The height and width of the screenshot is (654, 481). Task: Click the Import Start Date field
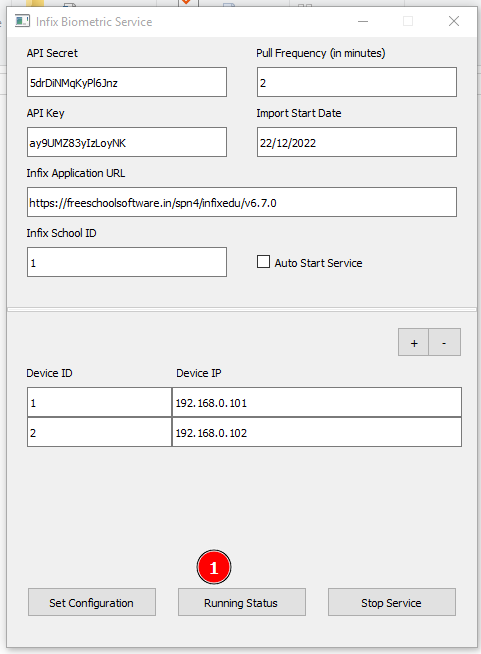click(x=357, y=142)
